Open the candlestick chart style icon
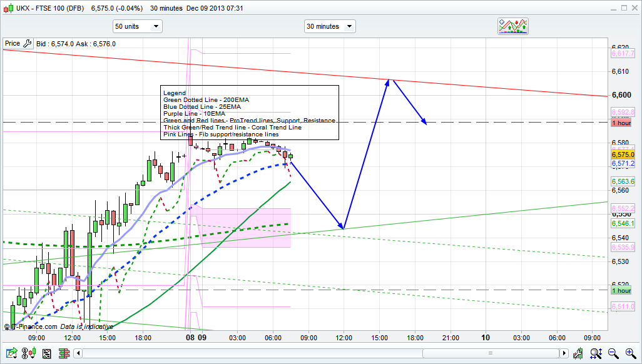642x364 pixels. pyautogui.click(x=29, y=354)
